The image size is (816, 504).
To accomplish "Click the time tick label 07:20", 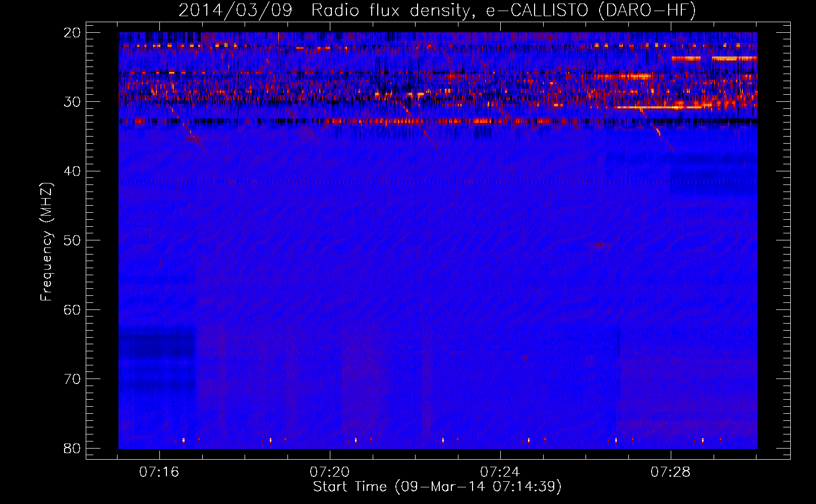I will pyautogui.click(x=330, y=472).
